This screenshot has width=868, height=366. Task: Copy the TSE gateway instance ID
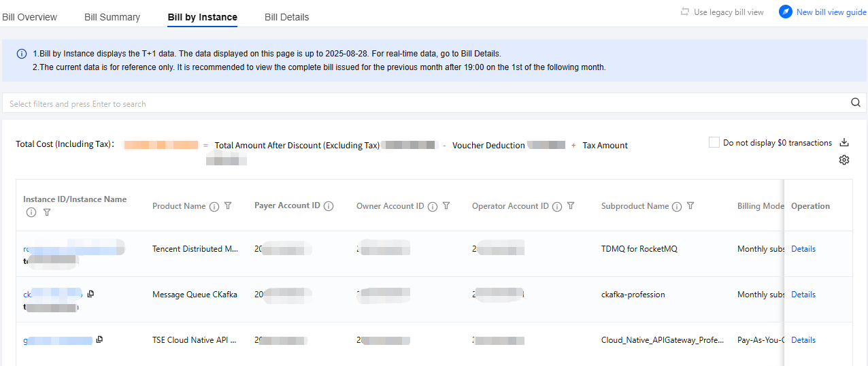point(100,339)
